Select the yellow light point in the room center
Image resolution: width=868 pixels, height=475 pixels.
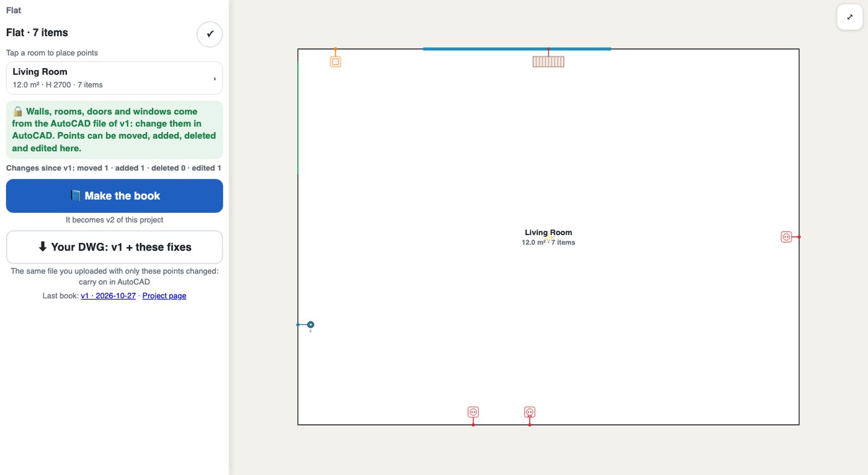(549, 238)
